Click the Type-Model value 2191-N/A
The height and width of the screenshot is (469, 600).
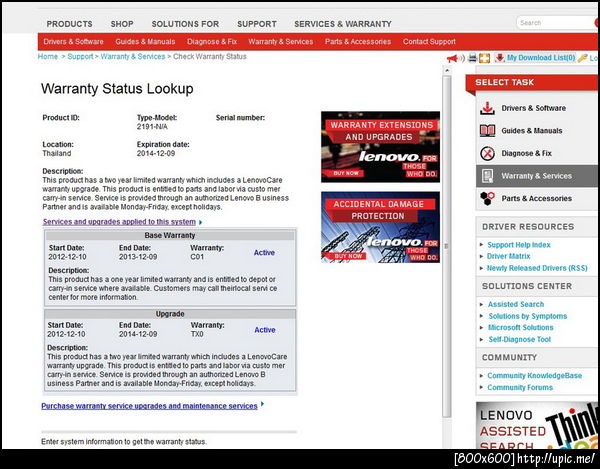(x=152, y=127)
